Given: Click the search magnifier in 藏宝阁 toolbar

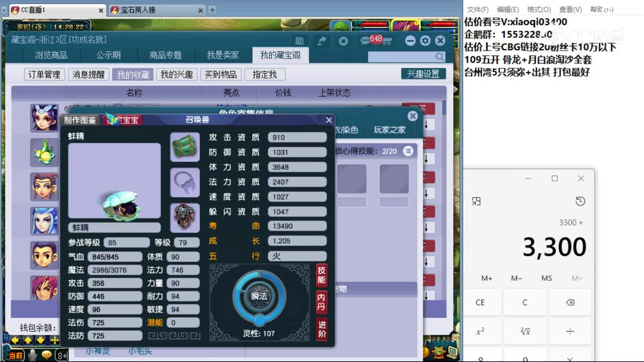Looking at the screenshot, I should (439, 57).
